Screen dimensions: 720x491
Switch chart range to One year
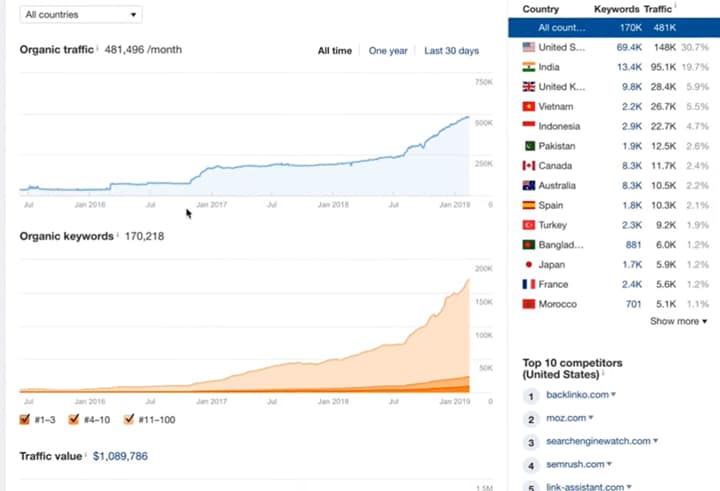(388, 51)
